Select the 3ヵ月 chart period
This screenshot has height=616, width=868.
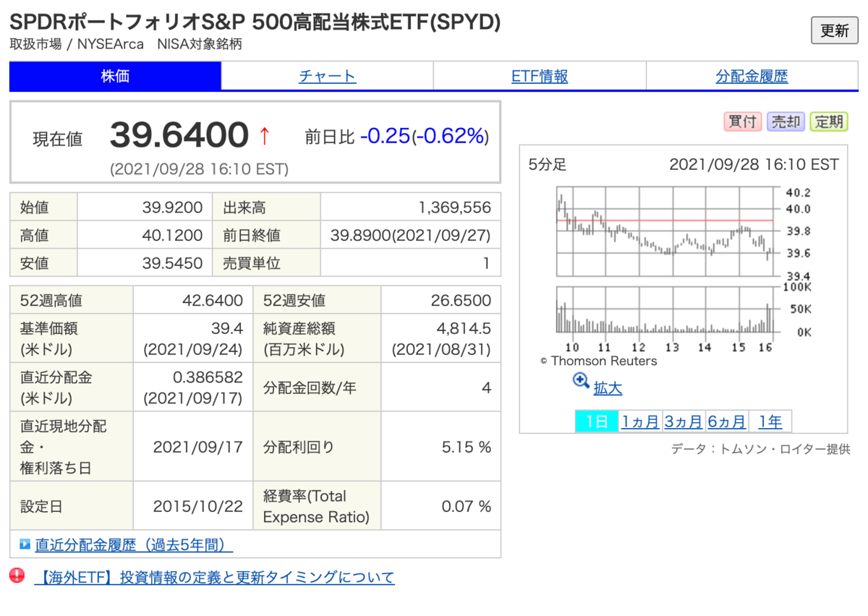click(x=684, y=422)
